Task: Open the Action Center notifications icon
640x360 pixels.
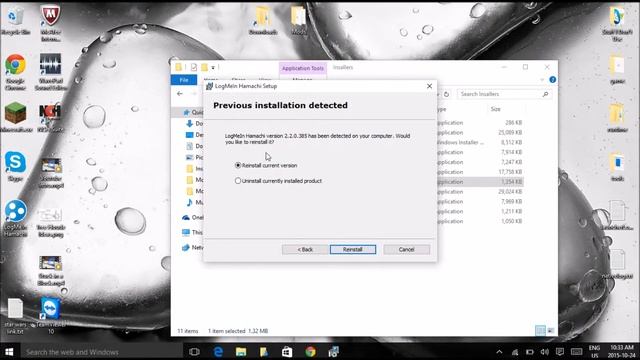Action: point(560,352)
